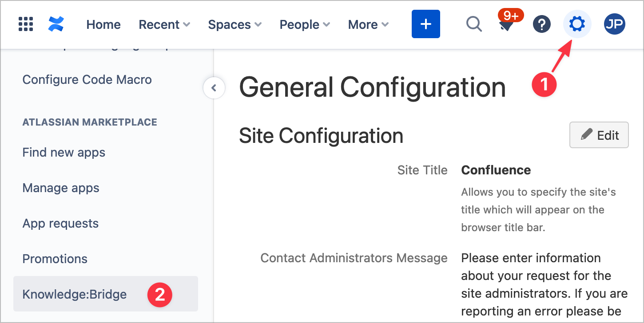Open Manage apps in the sidebar
Image resolution: width=644 pixels, height=323 pixels.
[x=61, y=188]
